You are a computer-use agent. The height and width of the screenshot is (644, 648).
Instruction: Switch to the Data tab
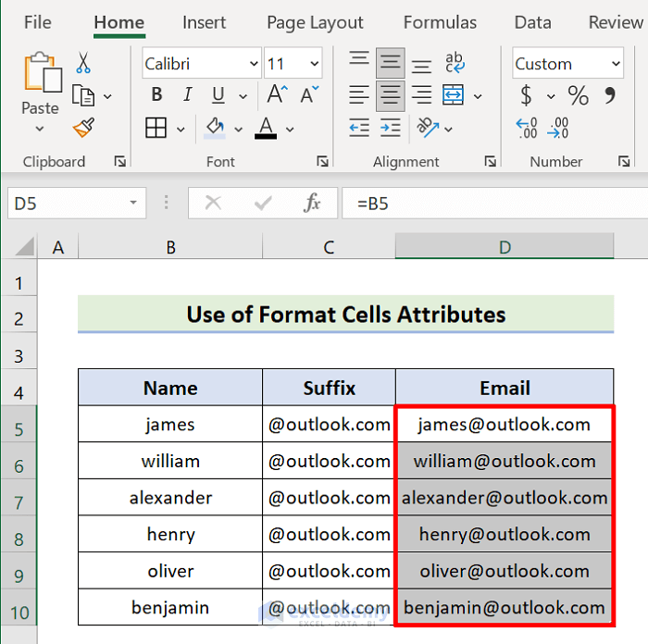click(532, 22)
